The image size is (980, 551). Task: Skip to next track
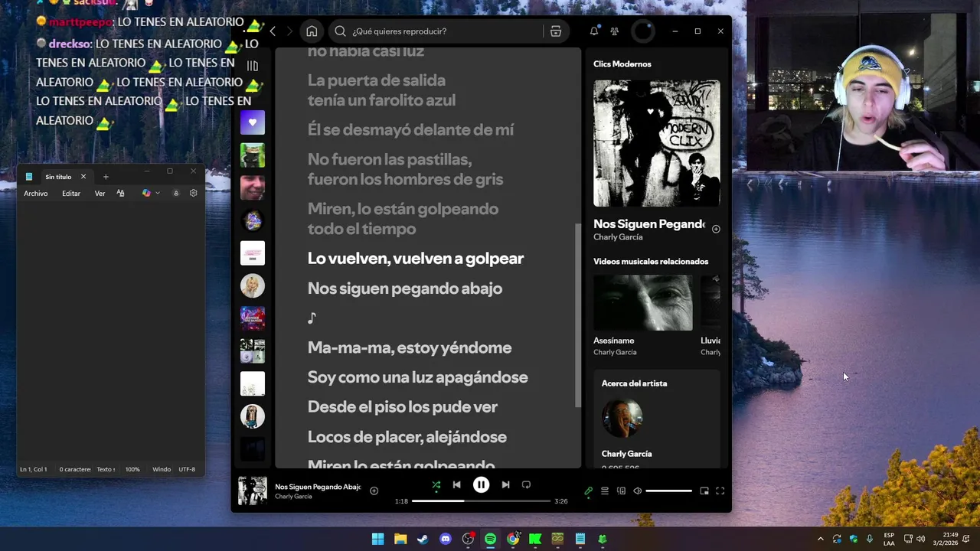tap(505, 484)
